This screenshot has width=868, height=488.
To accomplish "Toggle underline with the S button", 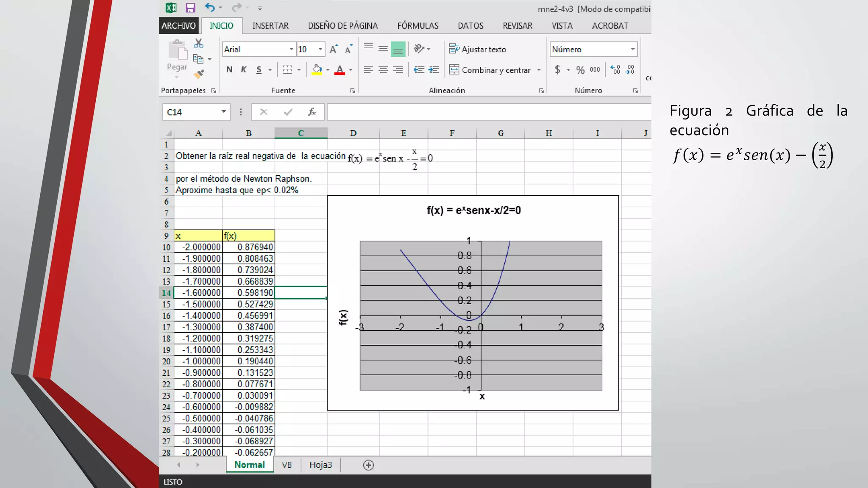I will click(x=259, y=69).
